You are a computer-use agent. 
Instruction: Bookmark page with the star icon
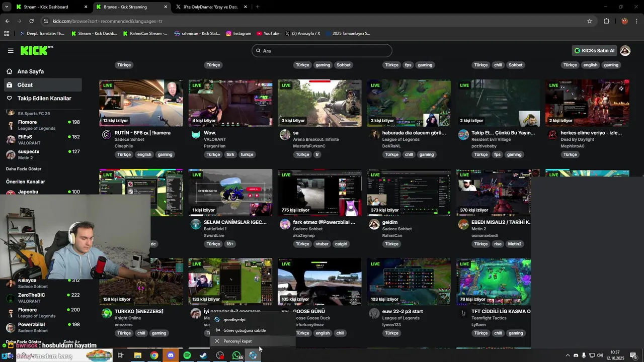click(x=590, y=21)
